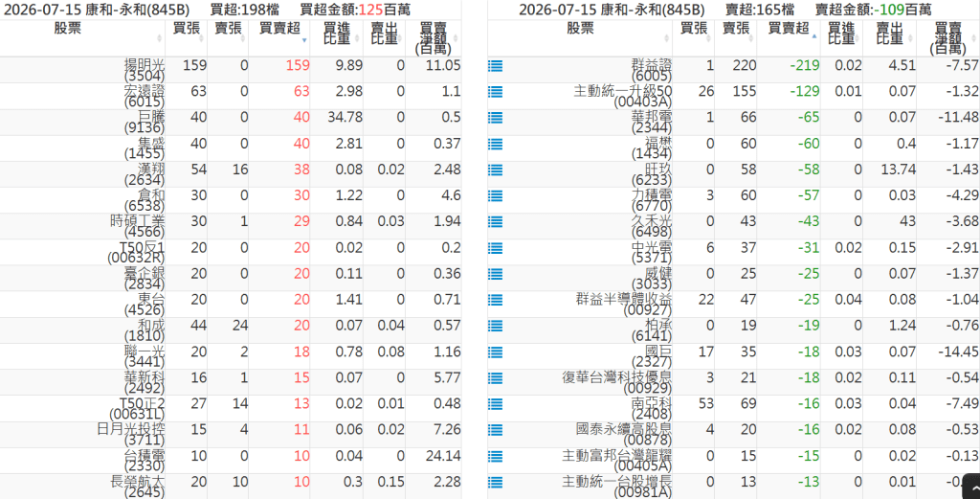Click the -219 買賣超 value for 群益證
The image size is (980, 499).
(804, 66)
